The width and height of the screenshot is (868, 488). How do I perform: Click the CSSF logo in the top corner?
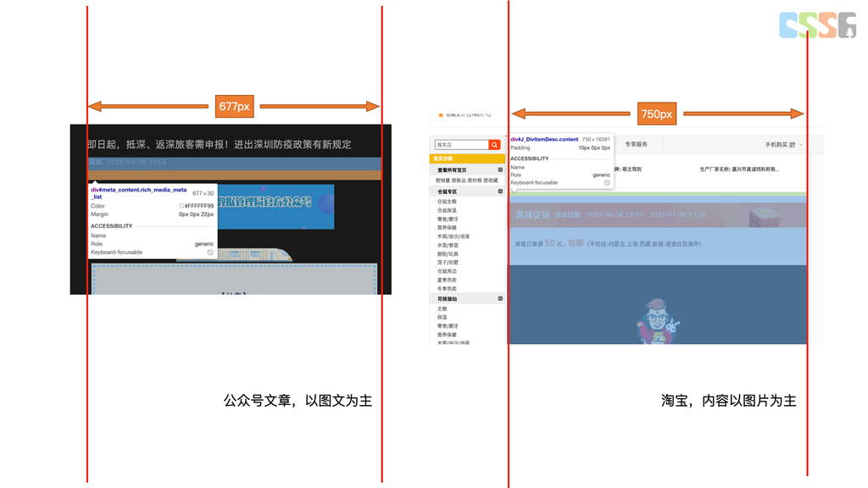pos(817,25)
